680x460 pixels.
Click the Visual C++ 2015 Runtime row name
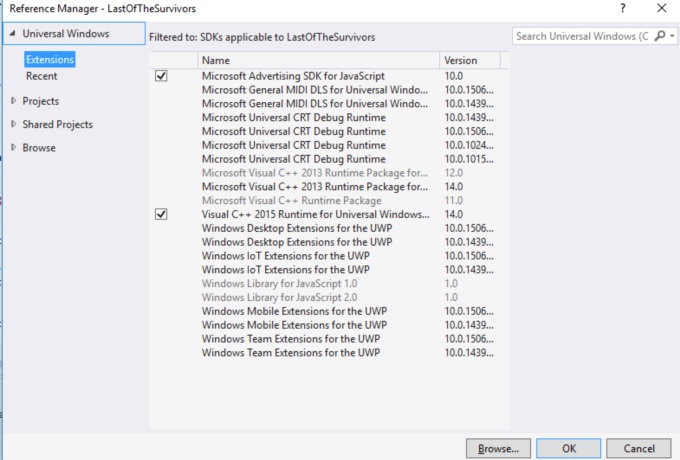click(316, 214)
